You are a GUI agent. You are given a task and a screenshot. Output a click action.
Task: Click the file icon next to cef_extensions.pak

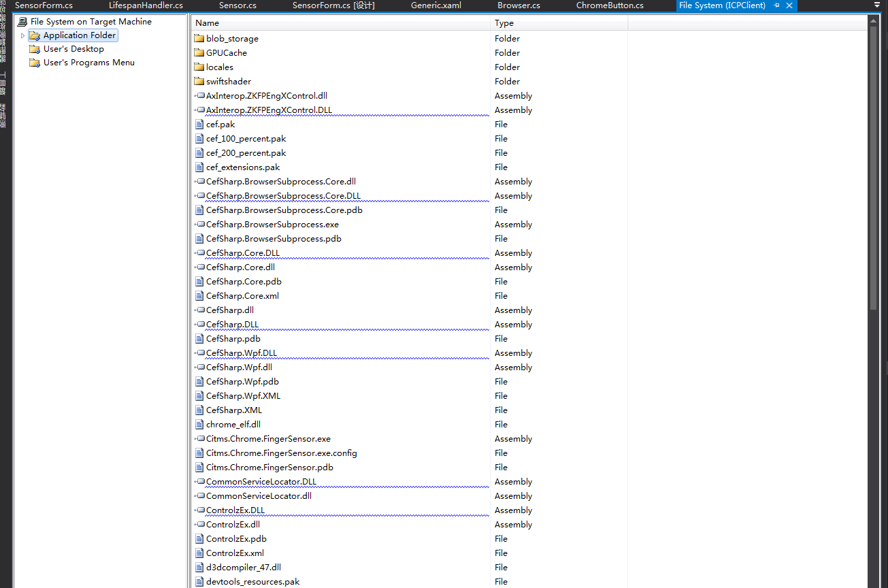click(199, 167)
